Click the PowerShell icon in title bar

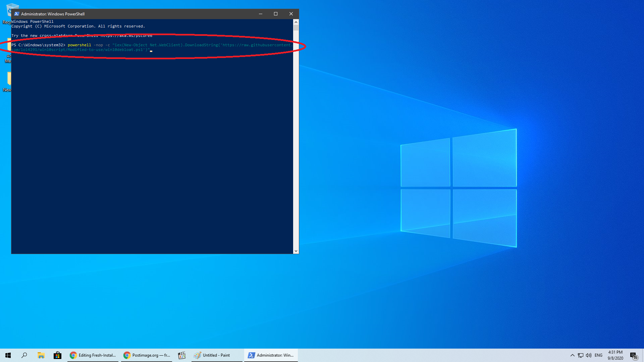tap(16, 14)
